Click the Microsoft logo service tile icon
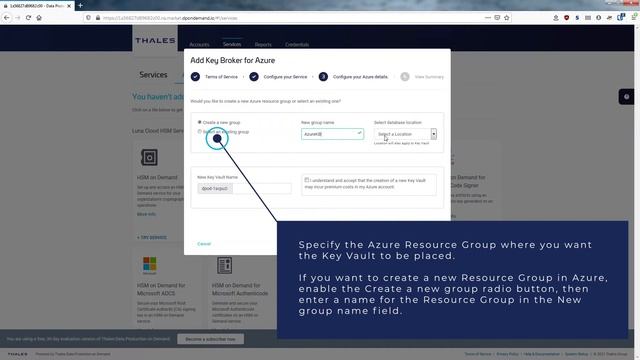This screenshot has height=360, width=640. tap(149, 265)
